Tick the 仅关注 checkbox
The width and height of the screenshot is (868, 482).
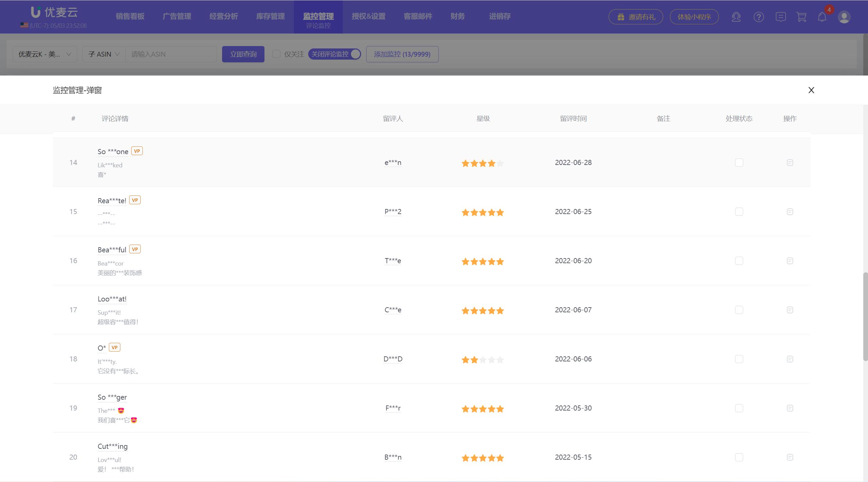tap(276, 54)
